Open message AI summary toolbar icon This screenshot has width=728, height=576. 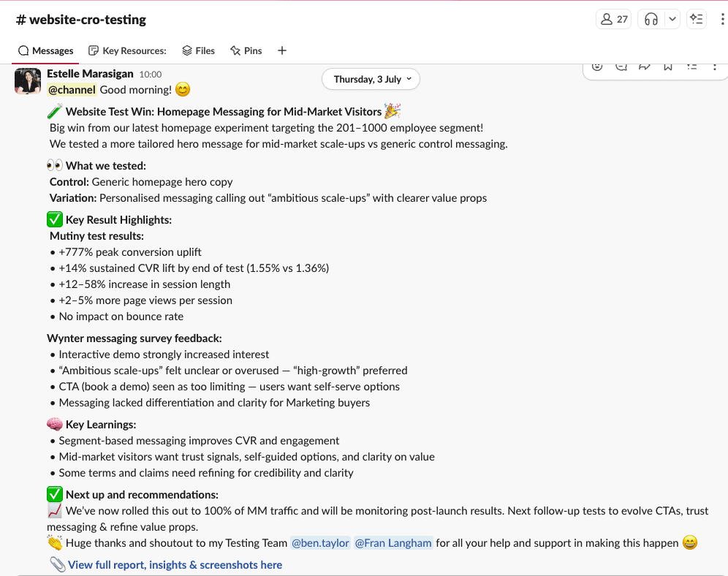click(691, 67)
